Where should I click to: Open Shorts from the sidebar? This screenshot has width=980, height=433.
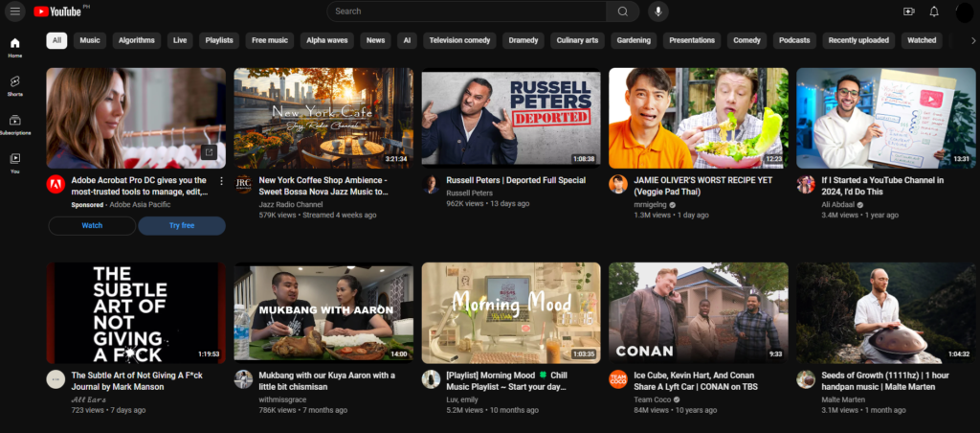click(x=15, y=86)
